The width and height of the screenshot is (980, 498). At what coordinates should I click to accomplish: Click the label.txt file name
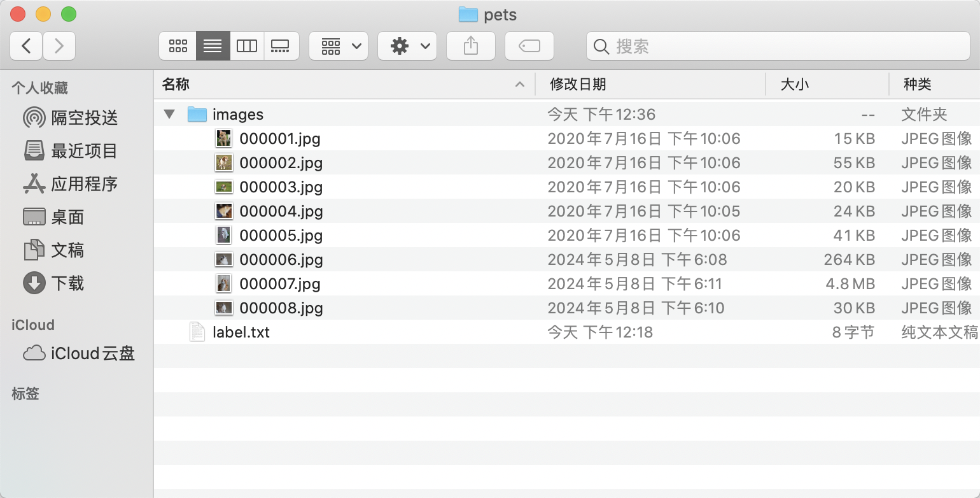click(241, 332)
